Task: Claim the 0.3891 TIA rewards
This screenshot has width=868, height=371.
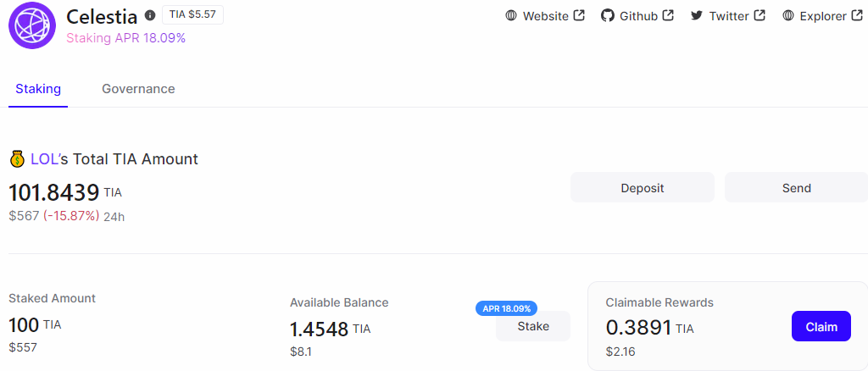Action: (821, 326)
